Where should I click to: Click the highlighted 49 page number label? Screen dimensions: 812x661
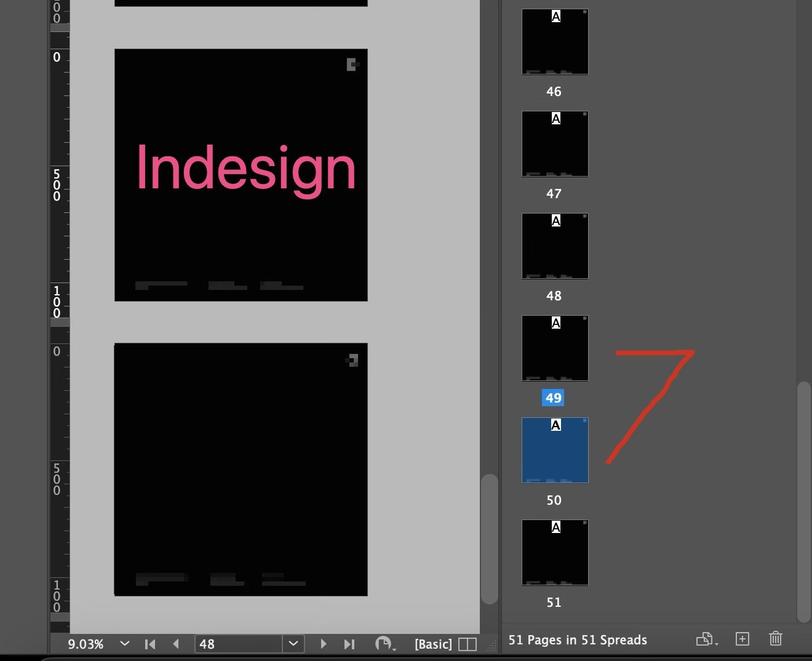[554, 398]
